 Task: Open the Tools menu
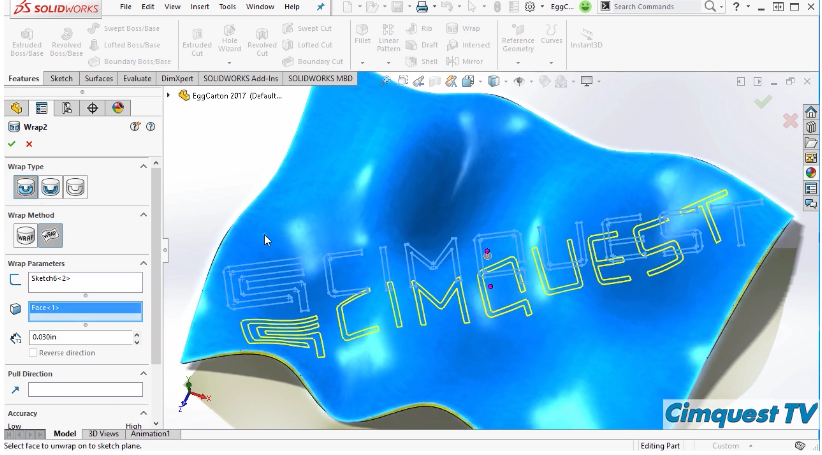(228, 7)
